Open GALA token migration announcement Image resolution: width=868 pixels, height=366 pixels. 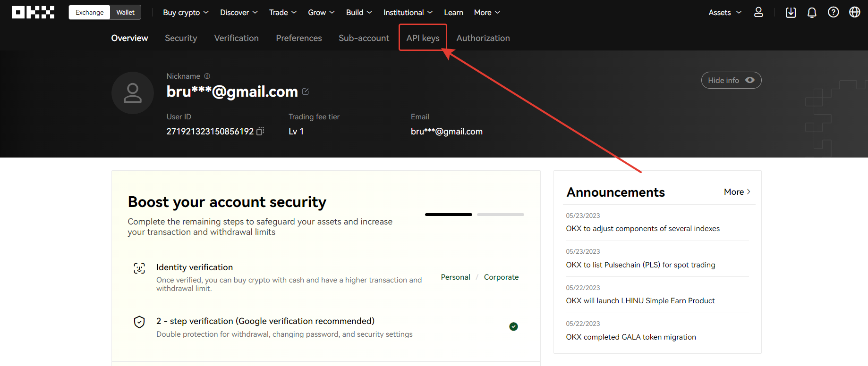click(631, 337)
